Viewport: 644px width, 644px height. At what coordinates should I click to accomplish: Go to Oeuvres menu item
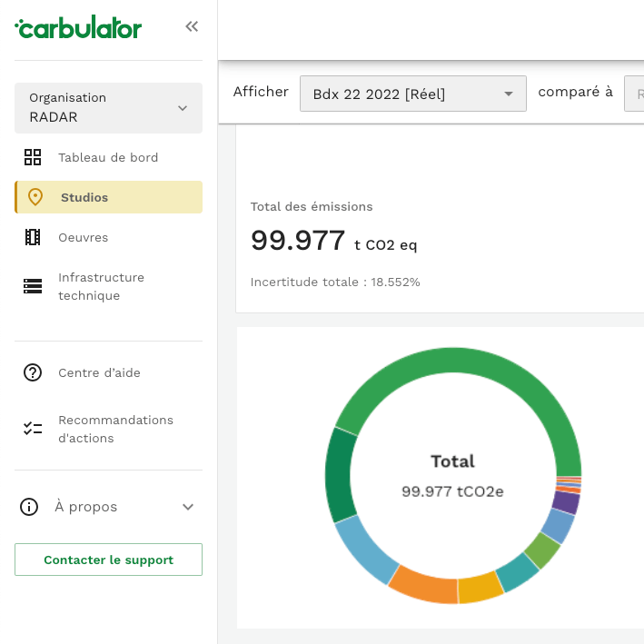[x=84, y=237]
